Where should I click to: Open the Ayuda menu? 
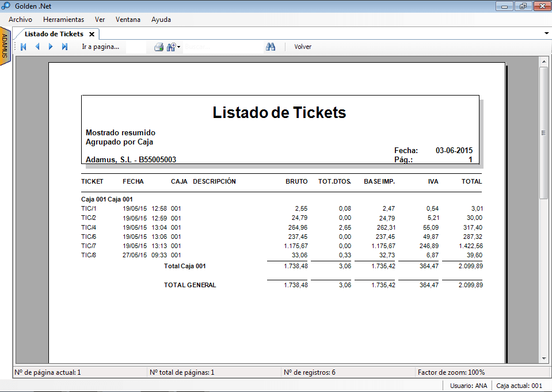(161, 19)
